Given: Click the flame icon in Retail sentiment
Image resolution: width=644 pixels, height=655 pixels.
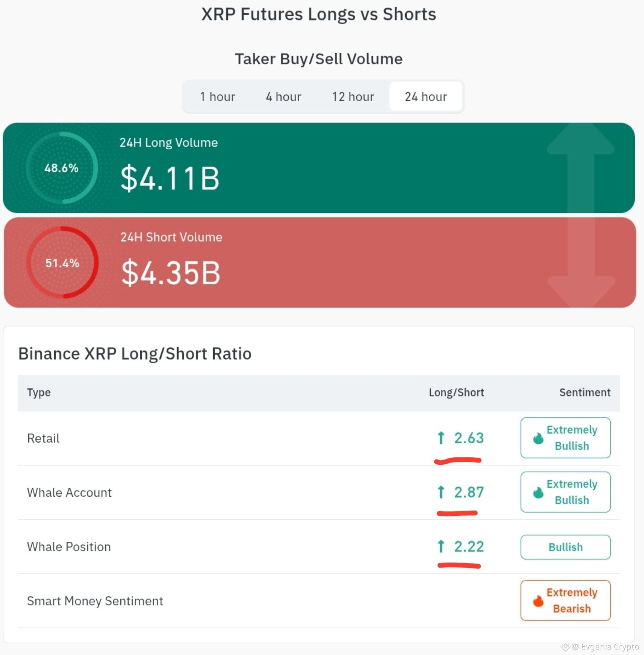Looking at the screenshot, I should pos(538,439).
